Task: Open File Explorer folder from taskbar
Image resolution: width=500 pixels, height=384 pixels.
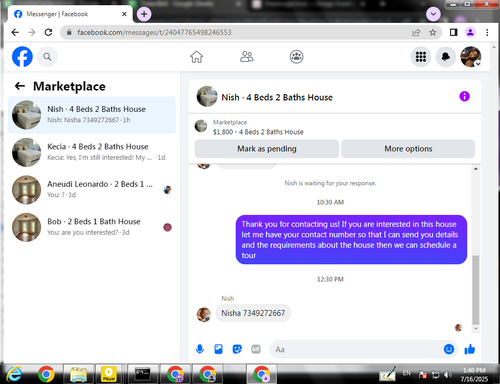Action: click(x=79, y=374)
